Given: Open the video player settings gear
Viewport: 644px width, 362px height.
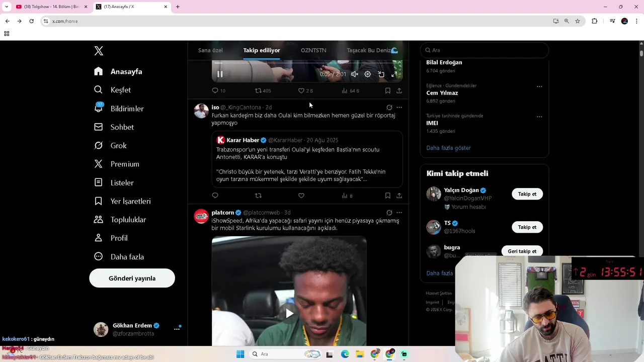Looking at the screenshot, I should click(368, 74).
